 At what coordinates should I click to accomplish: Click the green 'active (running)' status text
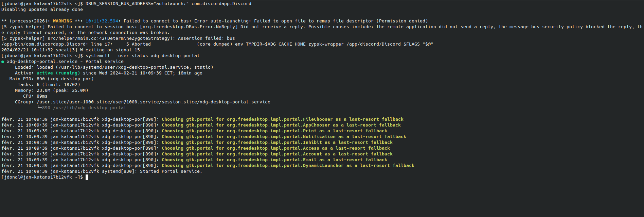(58, 73)
